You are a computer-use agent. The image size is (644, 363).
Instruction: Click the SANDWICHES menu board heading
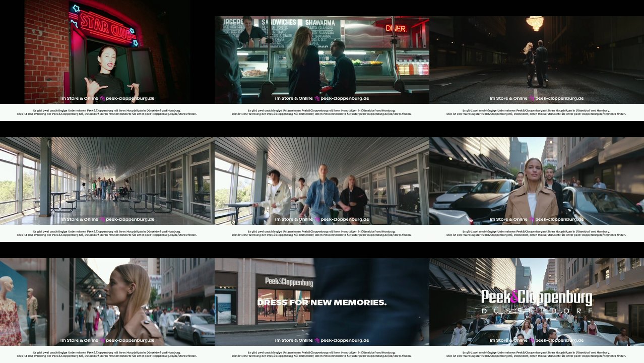pyautogui.click(x=280, y=22)
